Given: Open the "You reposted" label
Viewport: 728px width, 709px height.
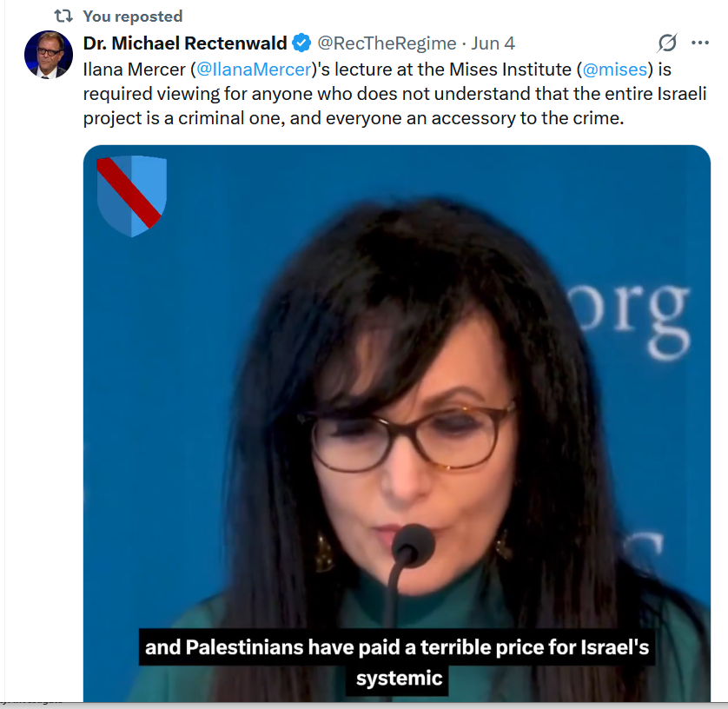Looking at the screenshot, I should coord(133,17).
